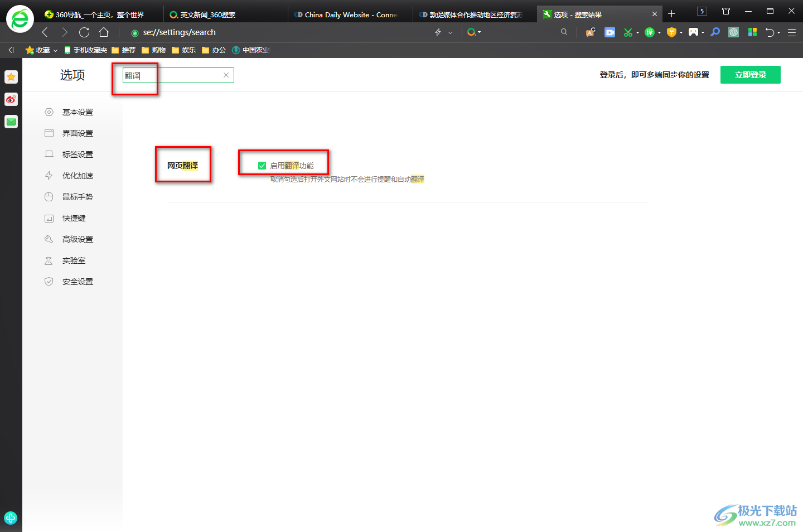The height and width of the screenshot is (532, 803).
Task: Click the green mail icon in left sidebar
Action: click(x=11, y=122)
